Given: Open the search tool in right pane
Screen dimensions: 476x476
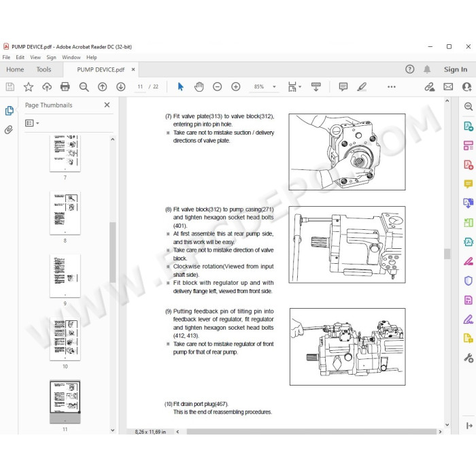Looking at the screenshot, I should coord(469,106).
